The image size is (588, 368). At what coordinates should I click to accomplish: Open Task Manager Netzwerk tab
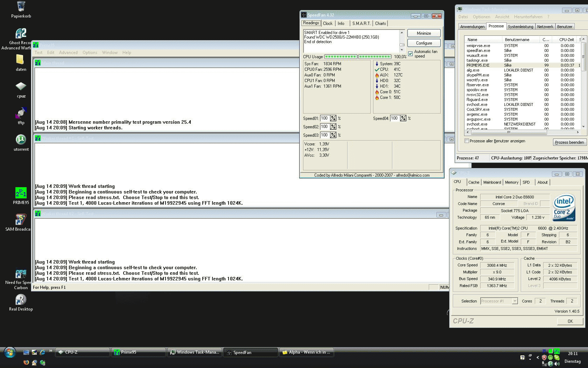point(545,27)
